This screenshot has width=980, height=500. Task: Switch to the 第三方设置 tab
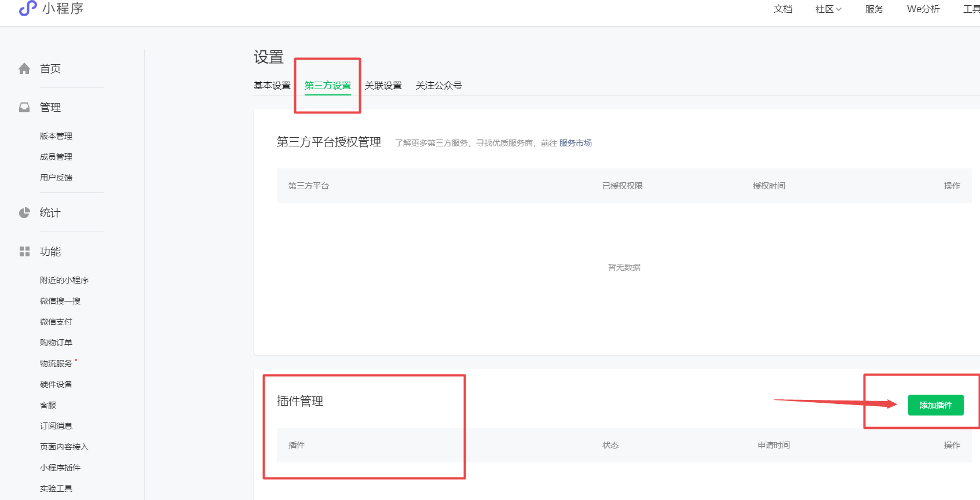[x=328, y=86]
